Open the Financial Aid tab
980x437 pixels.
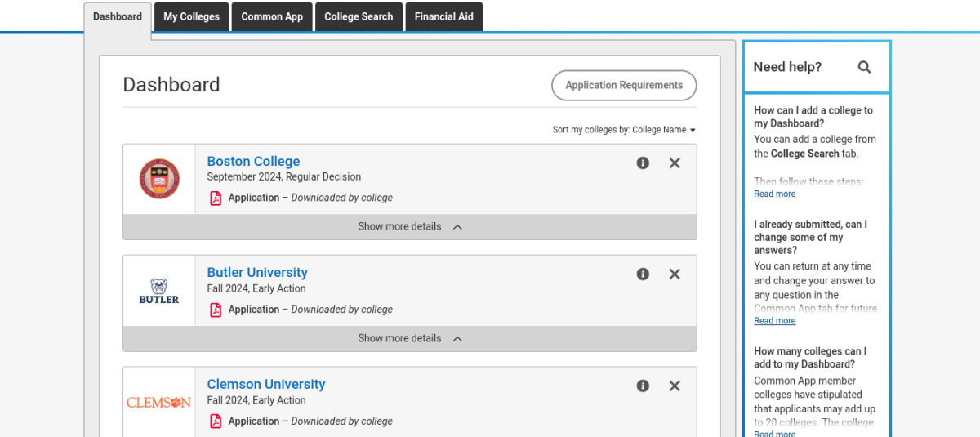pyautogui.click(x=443, y=17)
